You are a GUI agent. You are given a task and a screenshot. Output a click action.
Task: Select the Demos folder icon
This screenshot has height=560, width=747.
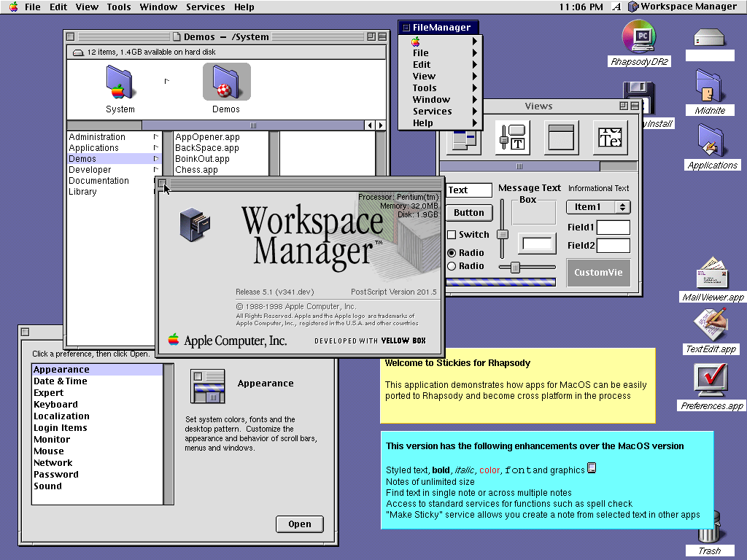(226, 82)
